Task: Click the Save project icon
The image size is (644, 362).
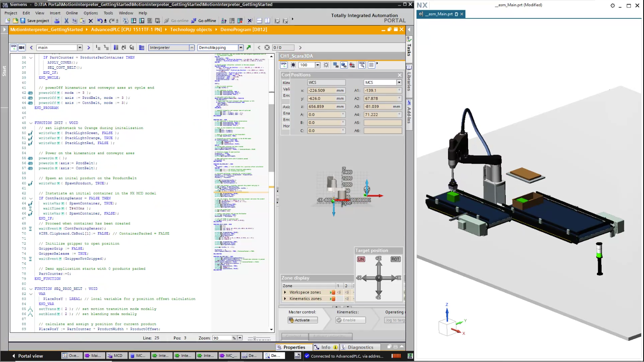Action: (22, 20)
